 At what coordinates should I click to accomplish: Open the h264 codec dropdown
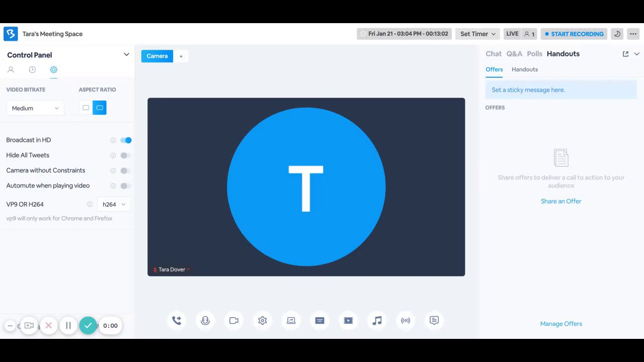[x=114, y=205]
